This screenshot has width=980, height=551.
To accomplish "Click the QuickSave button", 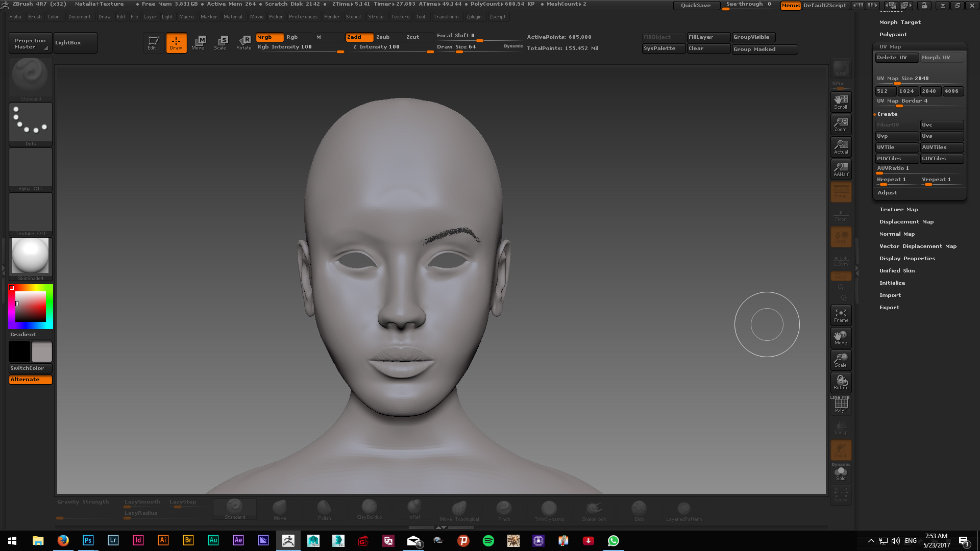I will click(x=696, y=6).
